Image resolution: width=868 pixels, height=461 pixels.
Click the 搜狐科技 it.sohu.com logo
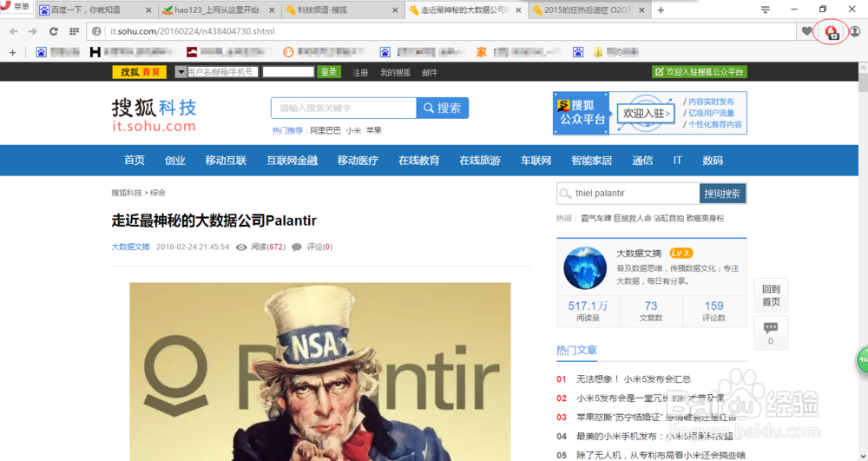(154, 115)
